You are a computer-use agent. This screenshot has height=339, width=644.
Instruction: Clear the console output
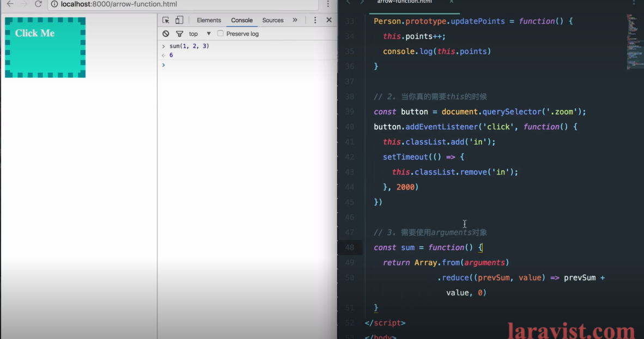(x=166, y=34)
